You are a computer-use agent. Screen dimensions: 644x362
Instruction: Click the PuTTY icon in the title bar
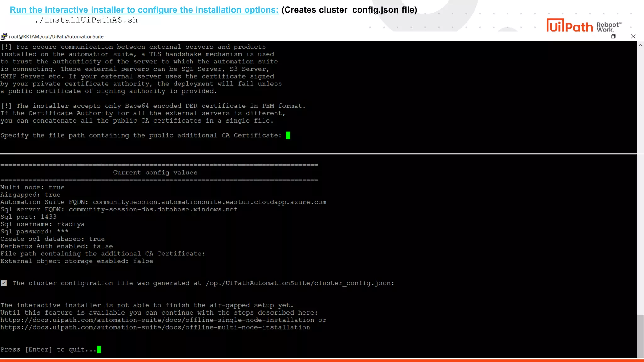[4, 36]
